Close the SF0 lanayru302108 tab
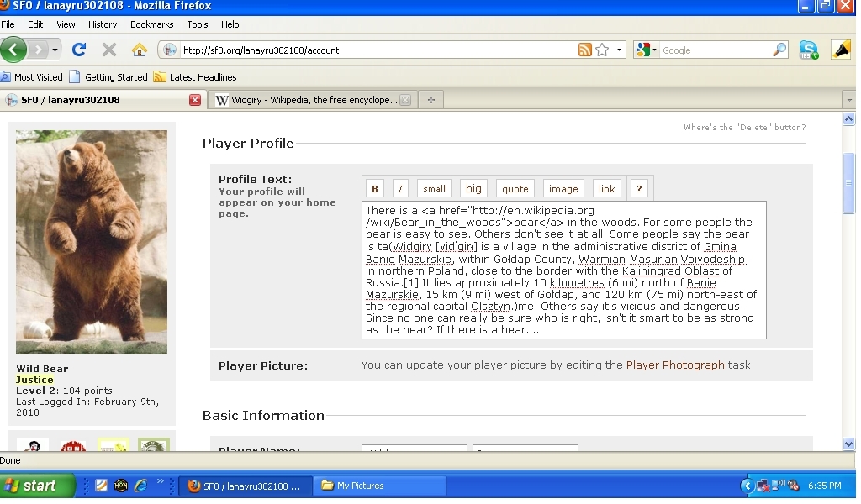This screenshot has width=861, height=504. click(195, 100)
